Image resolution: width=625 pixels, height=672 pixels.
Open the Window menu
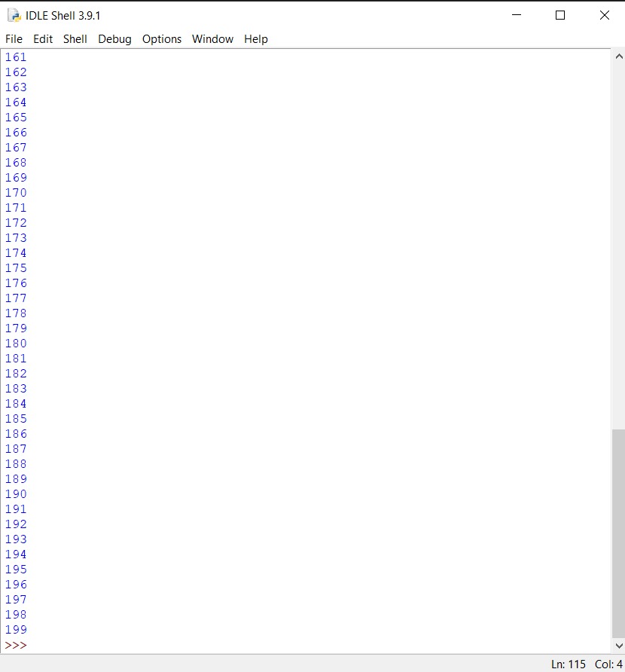click(212, 39)
